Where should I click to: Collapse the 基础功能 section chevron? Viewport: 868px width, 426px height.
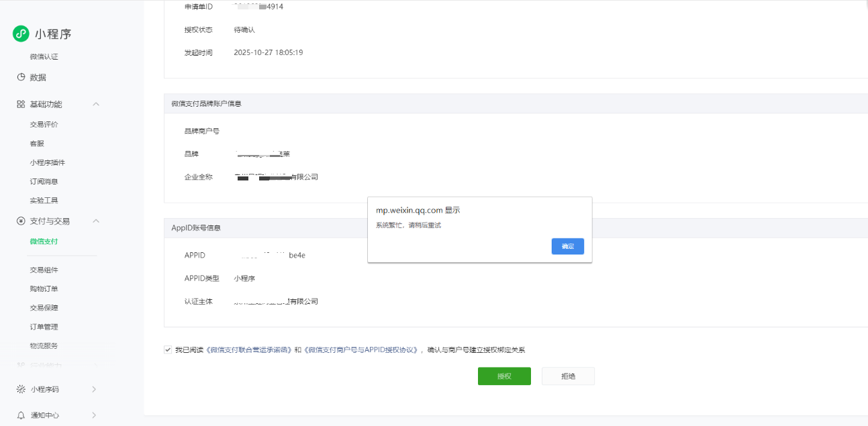[x=96, y=104]
